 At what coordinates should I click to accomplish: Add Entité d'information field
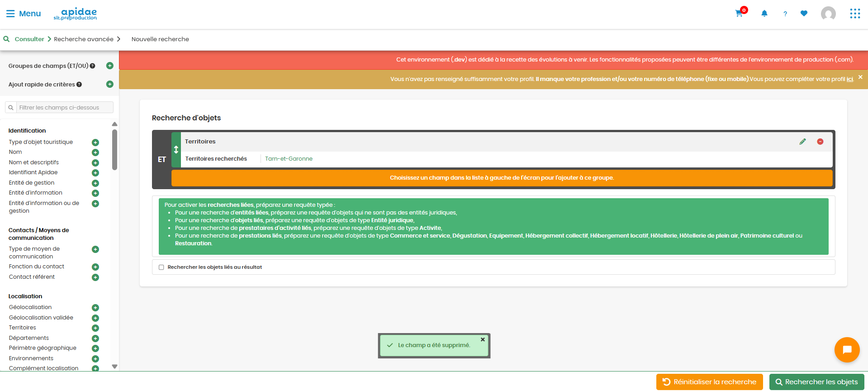[95, 193]
